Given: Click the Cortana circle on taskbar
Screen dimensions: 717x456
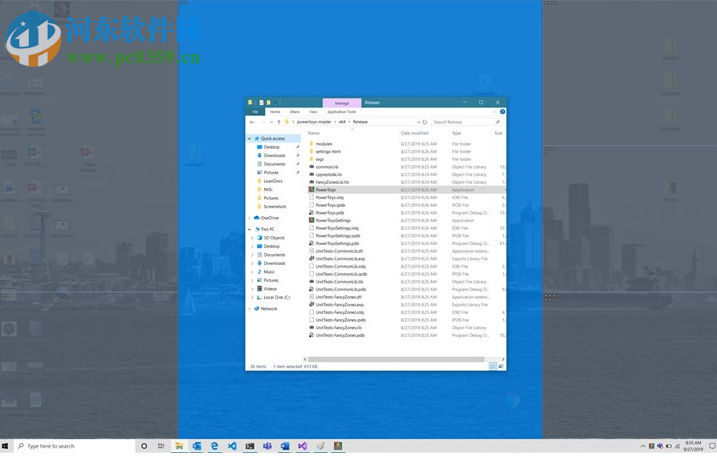Looking at the screenshot, I should pos(144,446).
